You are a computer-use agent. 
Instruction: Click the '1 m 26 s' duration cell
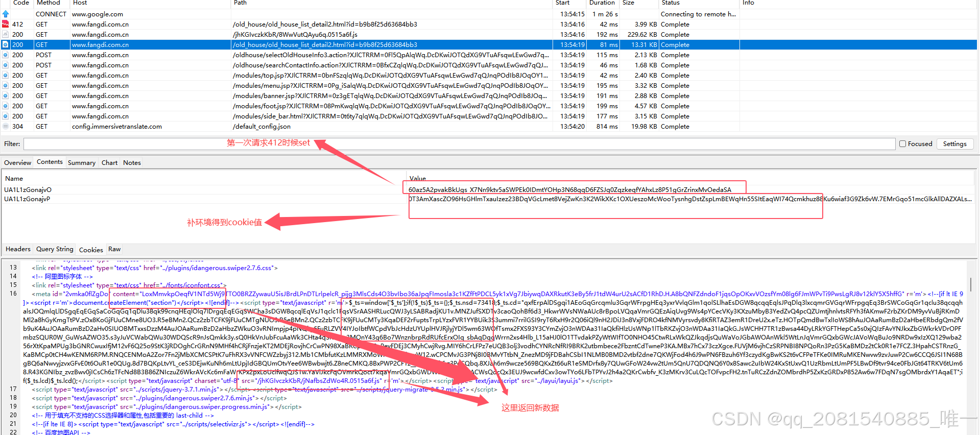pos(605,14)
